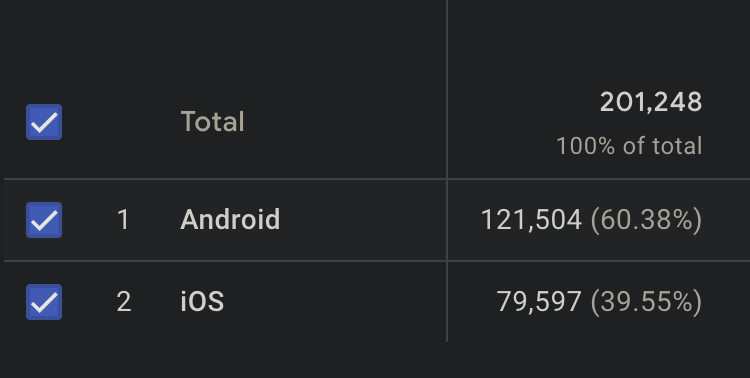Select the Android platform name

pos(230,220)
